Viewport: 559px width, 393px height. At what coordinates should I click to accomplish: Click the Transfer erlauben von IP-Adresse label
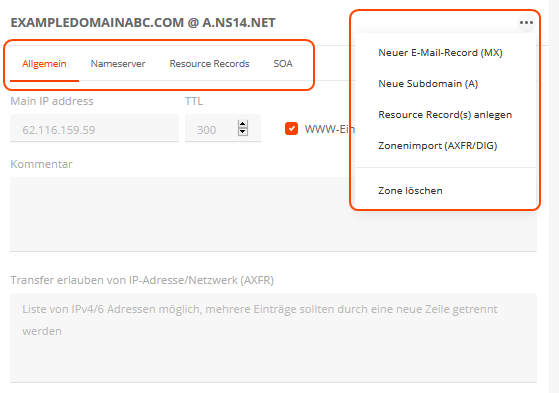point(142,280)
